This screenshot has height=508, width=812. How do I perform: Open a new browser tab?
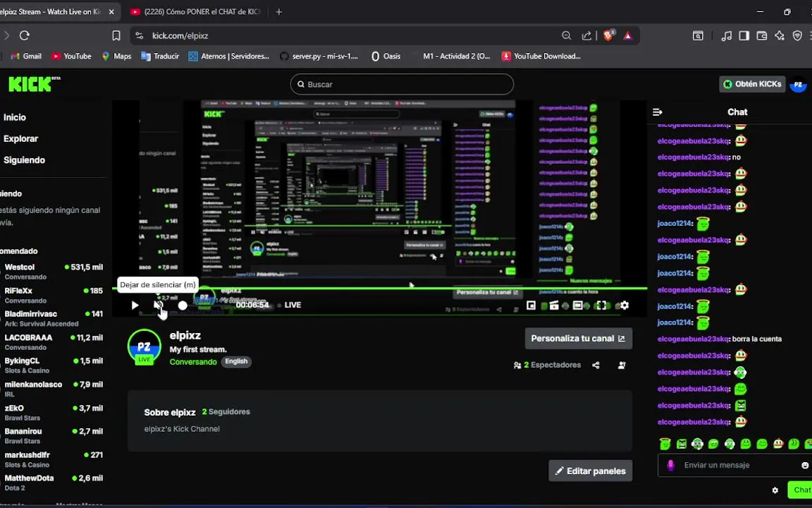click(x=278, y=11)
